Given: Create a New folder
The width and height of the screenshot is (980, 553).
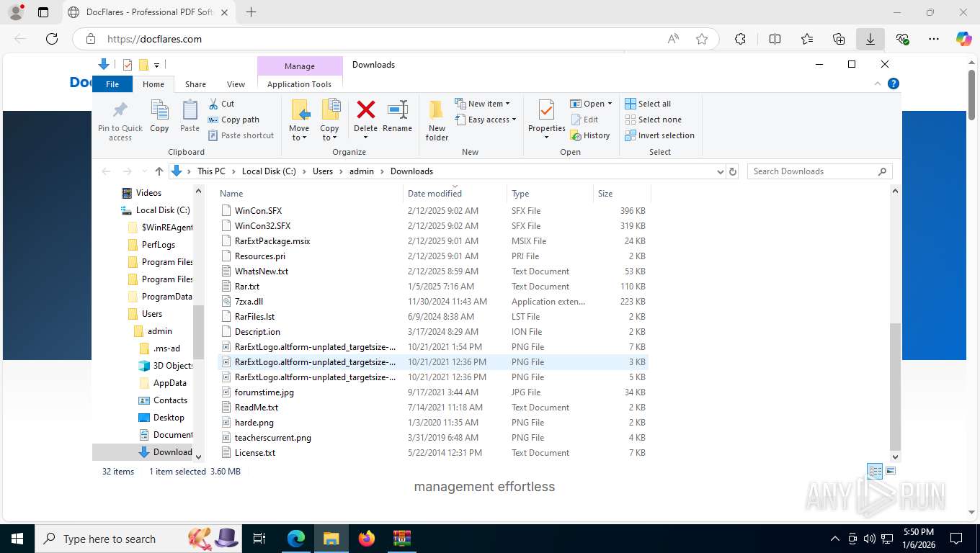Looking at the screenshot, I should [437, 120].
